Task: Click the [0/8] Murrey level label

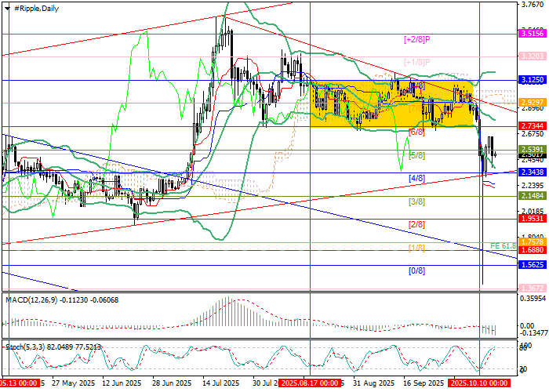Action: click(417, 270)
